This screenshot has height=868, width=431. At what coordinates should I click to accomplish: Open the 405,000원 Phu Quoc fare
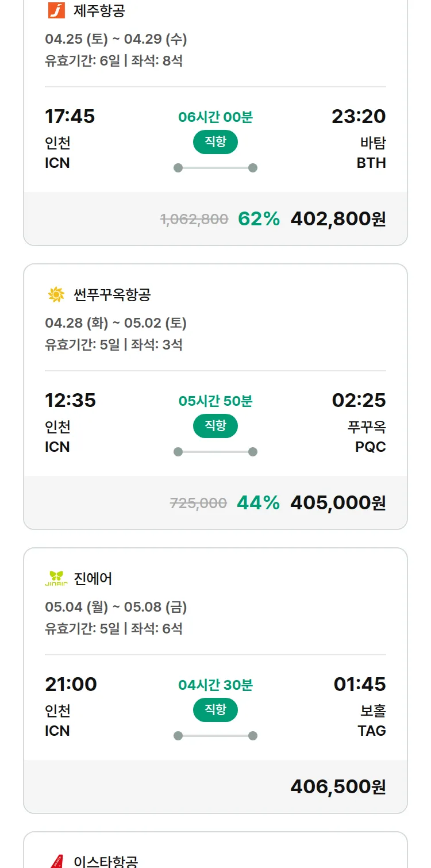click(338, 503)
